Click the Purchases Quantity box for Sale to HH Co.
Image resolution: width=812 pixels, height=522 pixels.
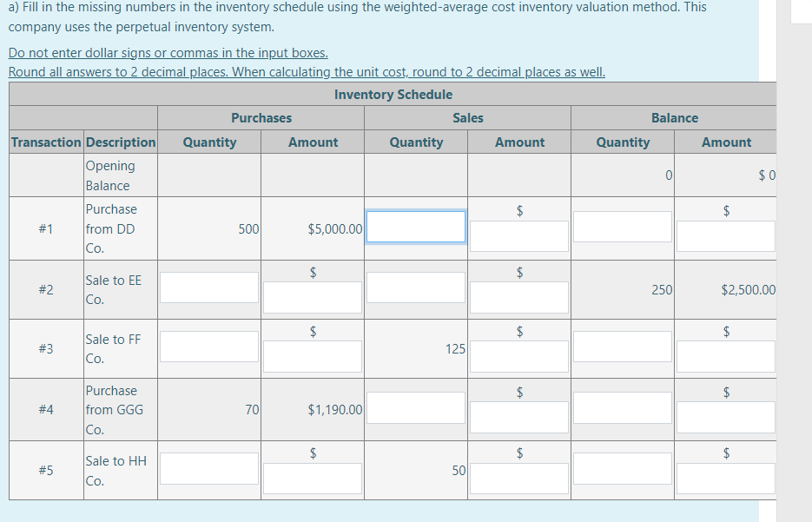tap(208, 467)
